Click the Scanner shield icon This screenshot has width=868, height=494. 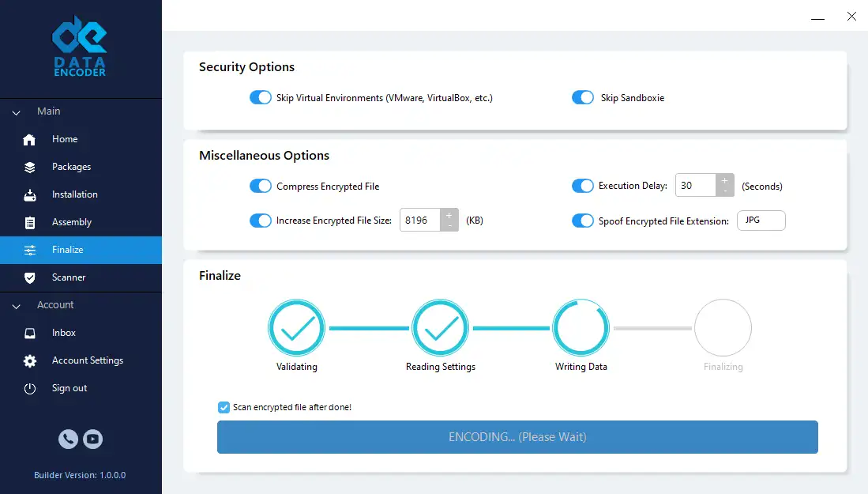(30, 278)
